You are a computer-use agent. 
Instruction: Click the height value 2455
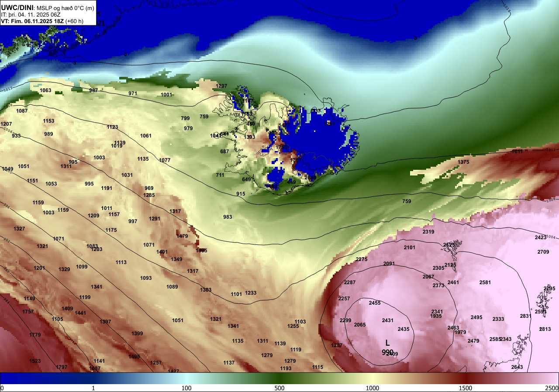375,303
